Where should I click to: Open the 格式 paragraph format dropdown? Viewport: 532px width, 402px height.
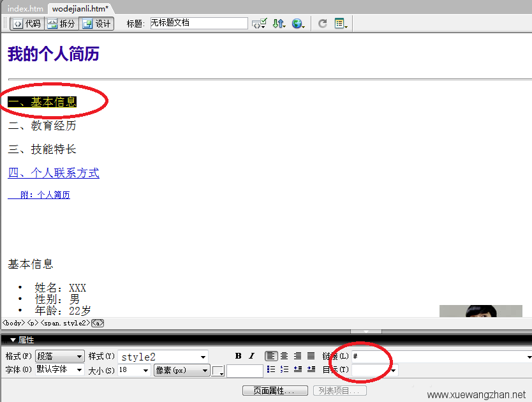[60, 356]
